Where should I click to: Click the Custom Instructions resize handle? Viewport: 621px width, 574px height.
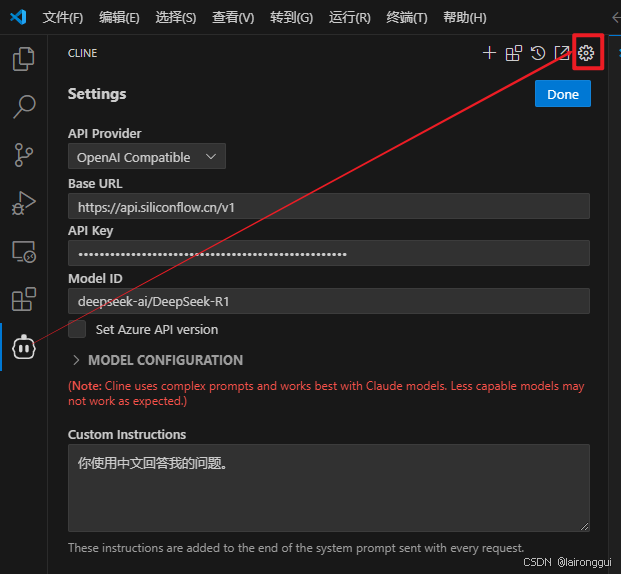(x=585, y=526)
